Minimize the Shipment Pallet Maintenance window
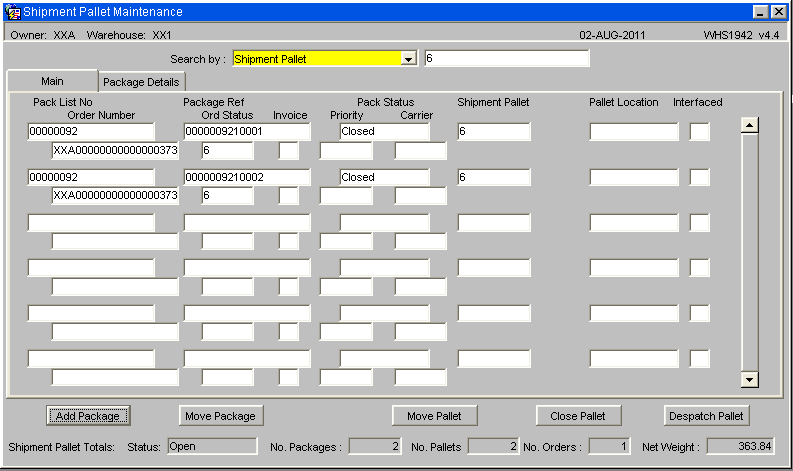 click(761, 12)
